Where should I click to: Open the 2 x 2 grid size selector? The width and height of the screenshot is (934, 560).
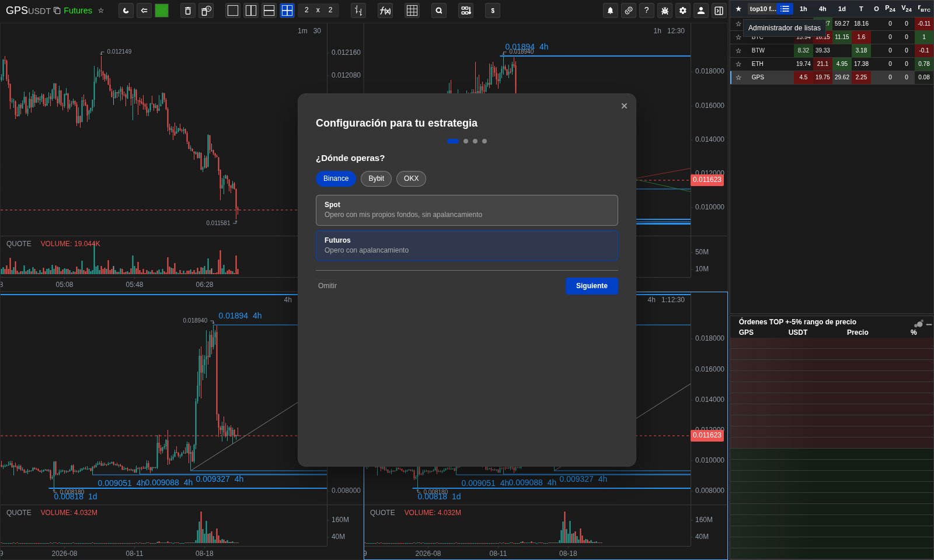pyautogui.click(x=318, y=10)
